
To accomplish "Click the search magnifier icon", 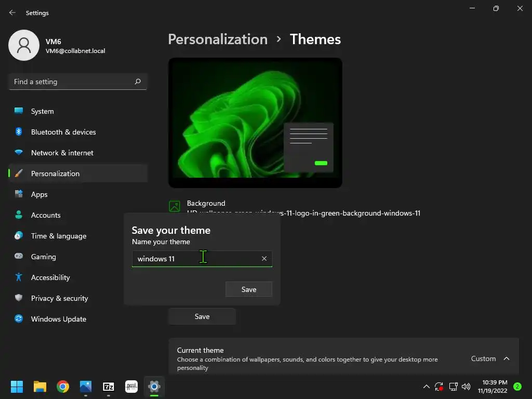I will [137, 82].
